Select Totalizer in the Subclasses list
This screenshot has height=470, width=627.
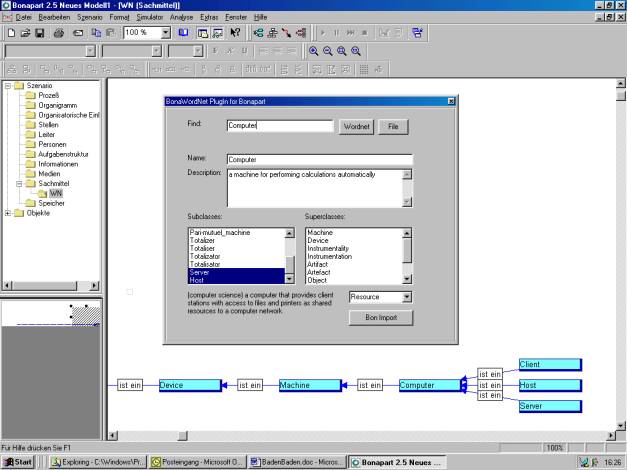coord(203,240)
